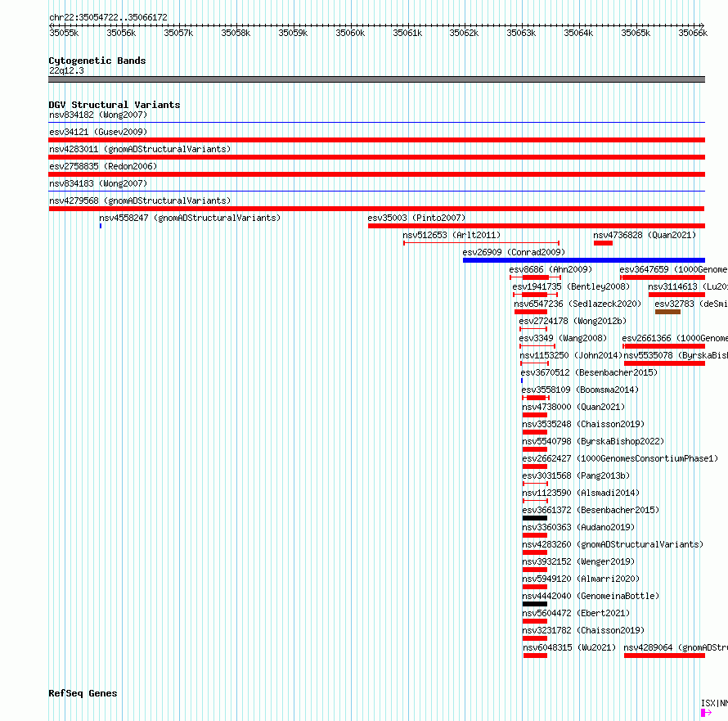Click nsv4738000 (Quan2021) label
Viewport: 728px width, 721px height.
(573, 407)
